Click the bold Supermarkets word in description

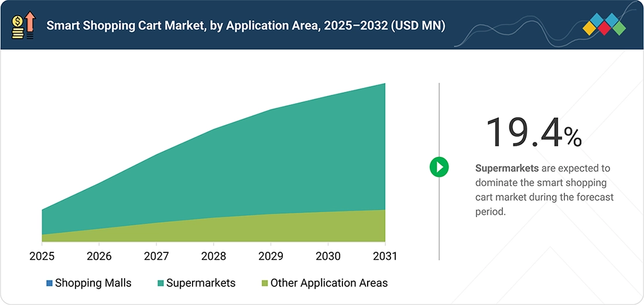507,168
